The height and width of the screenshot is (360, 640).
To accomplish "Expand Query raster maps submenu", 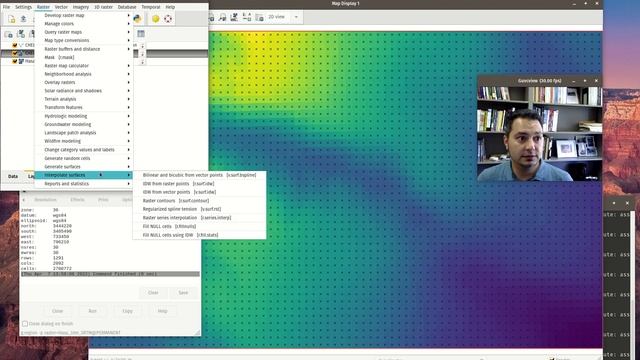I will click(84, 32).
